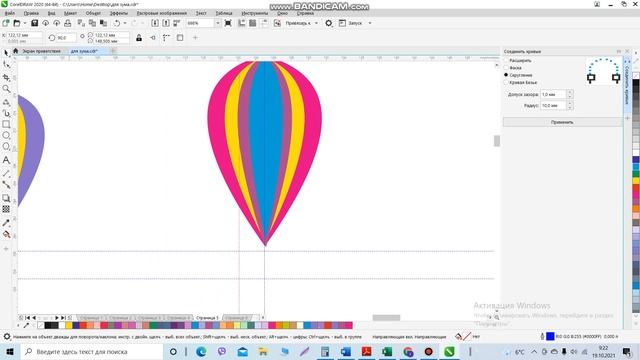Image resolution: width=640 pixels, height=360 pixels.
Task: Create a new document from toolbar
Action: pos(6,23)
